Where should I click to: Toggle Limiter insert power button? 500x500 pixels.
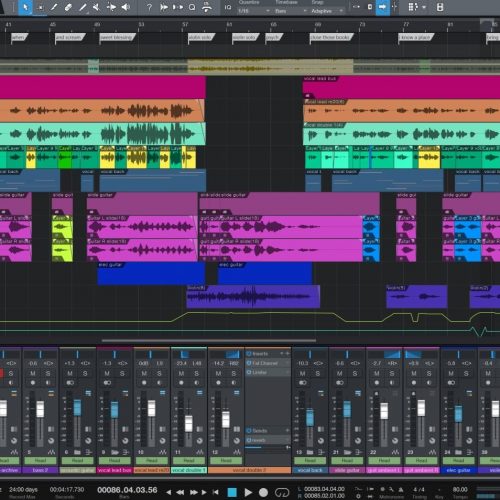(x=249, y=372)
